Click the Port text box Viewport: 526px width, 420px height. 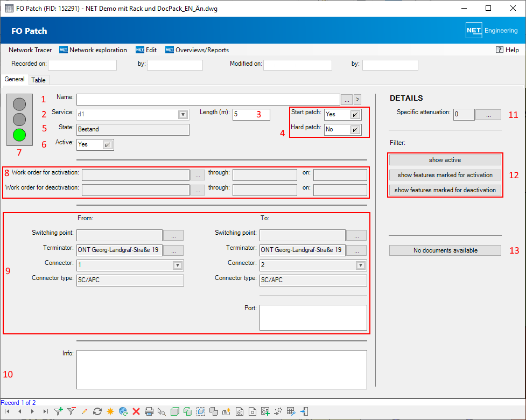click(x=313, y=318)
